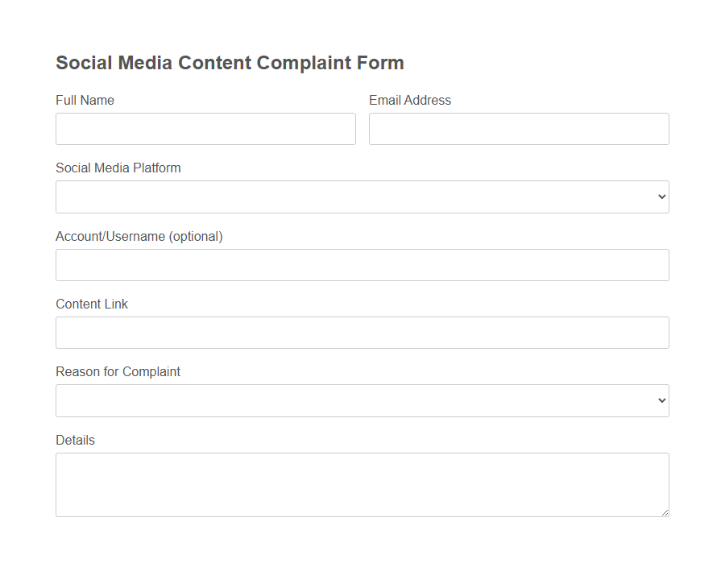Click the Details textarea resize grip
This screenshot has width=725, height=588.
tap(665, 513)
